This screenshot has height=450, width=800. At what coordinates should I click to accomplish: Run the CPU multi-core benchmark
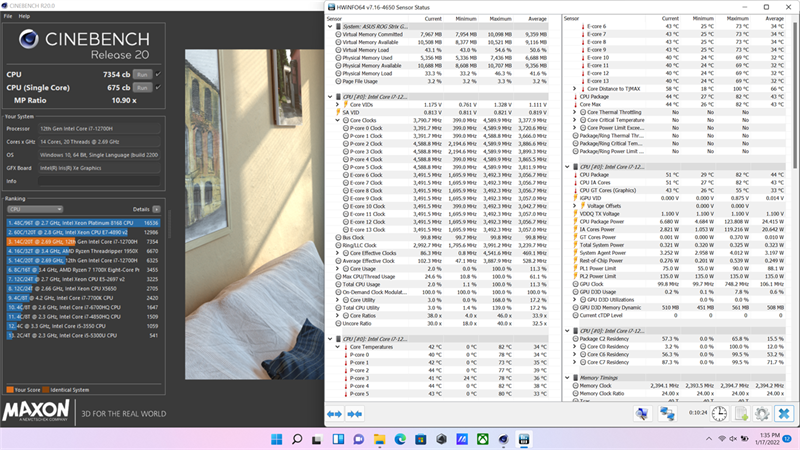click(x=142, y=74)
